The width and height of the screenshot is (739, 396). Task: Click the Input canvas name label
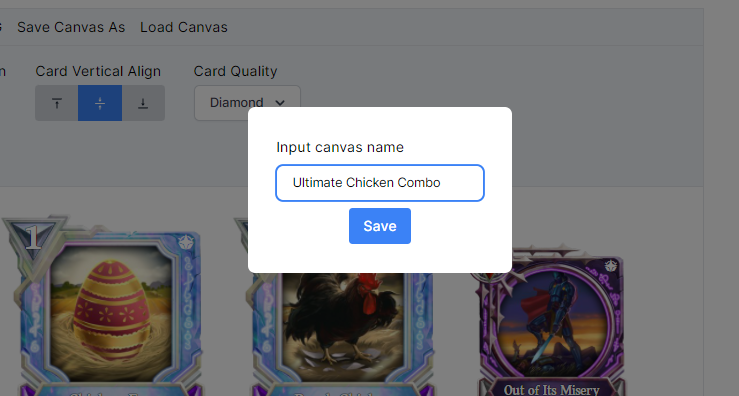point(340,147)
